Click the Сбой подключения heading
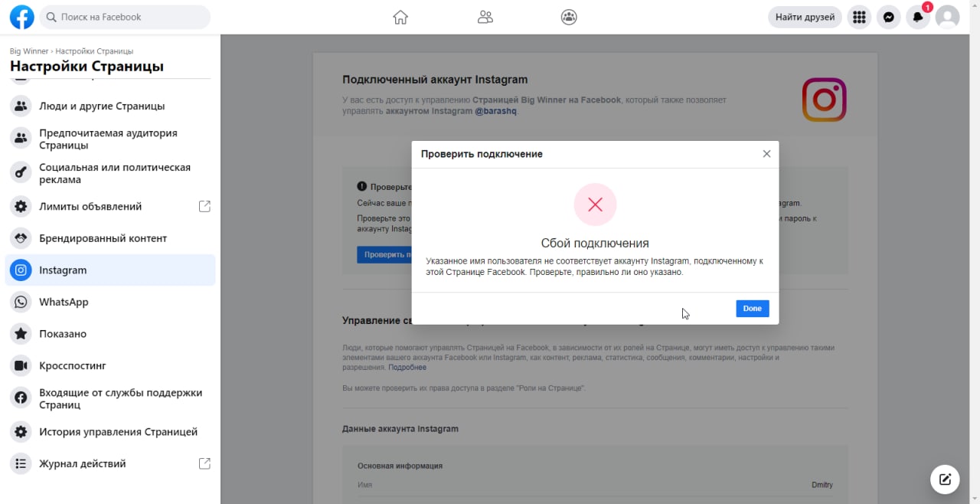 point(595,244)
